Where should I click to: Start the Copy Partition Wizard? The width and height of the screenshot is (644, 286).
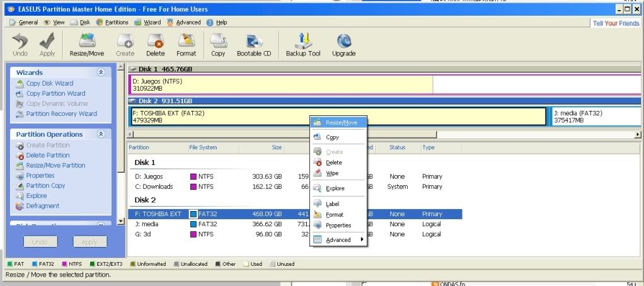(55, 94)
